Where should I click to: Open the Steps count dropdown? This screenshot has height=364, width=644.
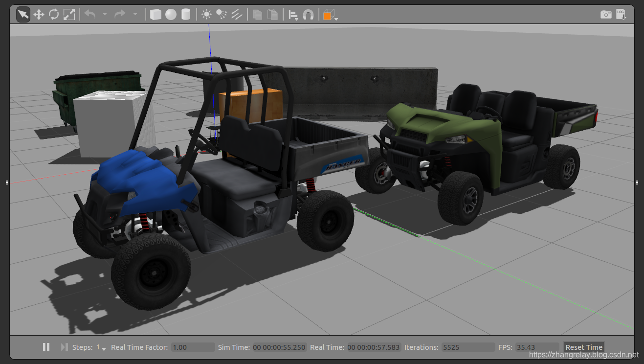(x=101, y=347)
